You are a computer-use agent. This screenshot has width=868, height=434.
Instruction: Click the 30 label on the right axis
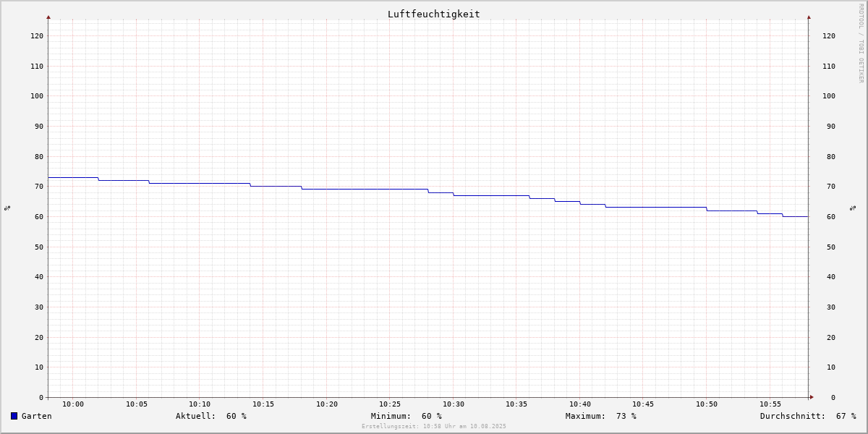click(x=831, y=307)
